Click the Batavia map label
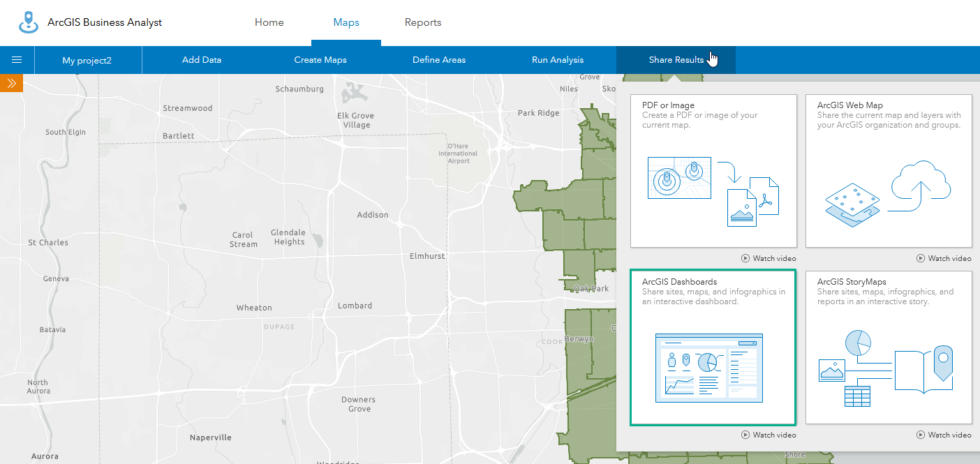 point(52,329)
